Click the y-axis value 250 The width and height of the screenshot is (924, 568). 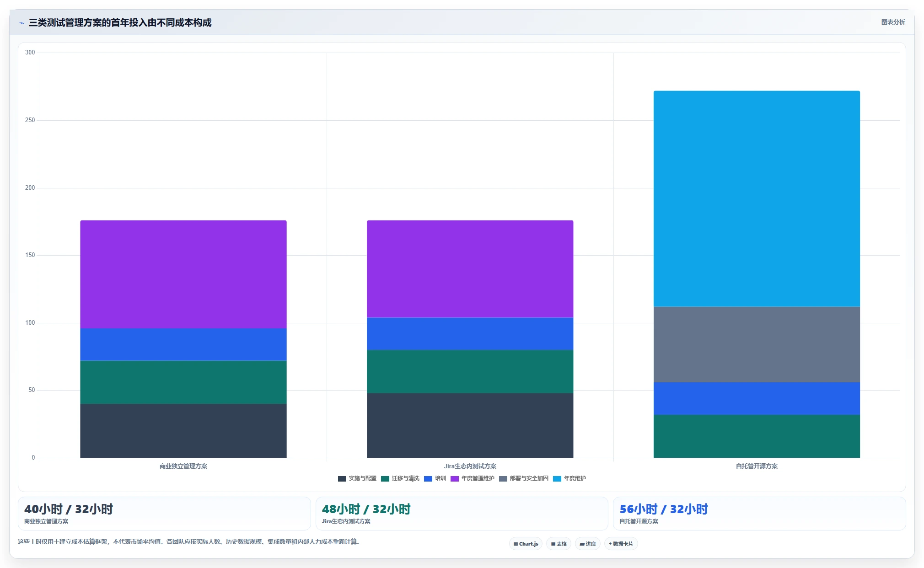[x=30, y=120]
